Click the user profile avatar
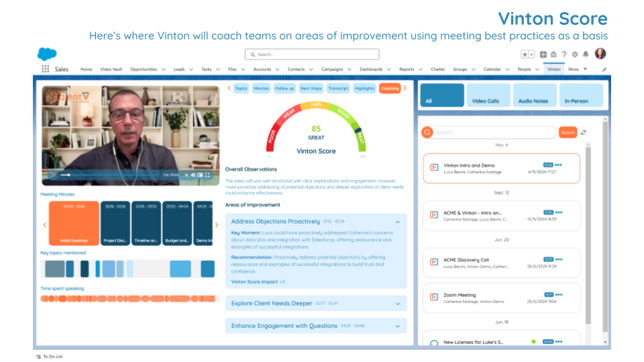Screen dimensions: 644x362 [600, 54]
